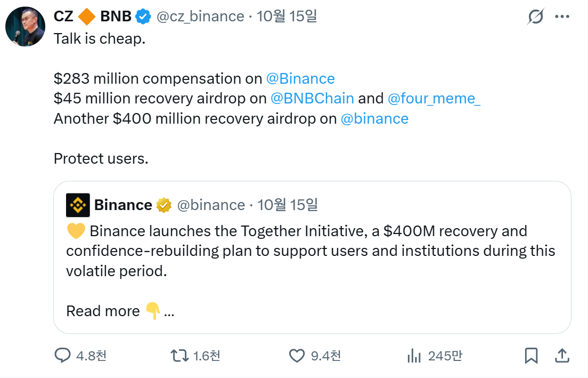Repost this tweet via retweet icon
This screenshot has width=588, height=378.
coord(179,356)
